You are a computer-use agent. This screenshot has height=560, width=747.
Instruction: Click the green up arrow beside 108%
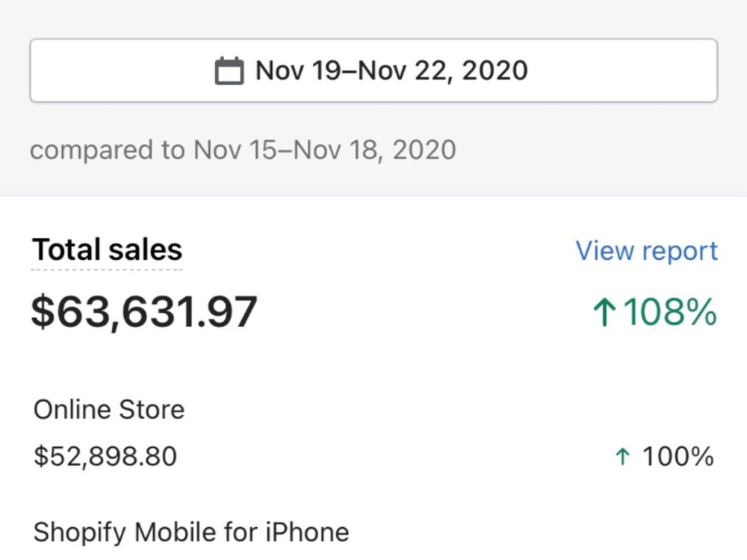604,312
